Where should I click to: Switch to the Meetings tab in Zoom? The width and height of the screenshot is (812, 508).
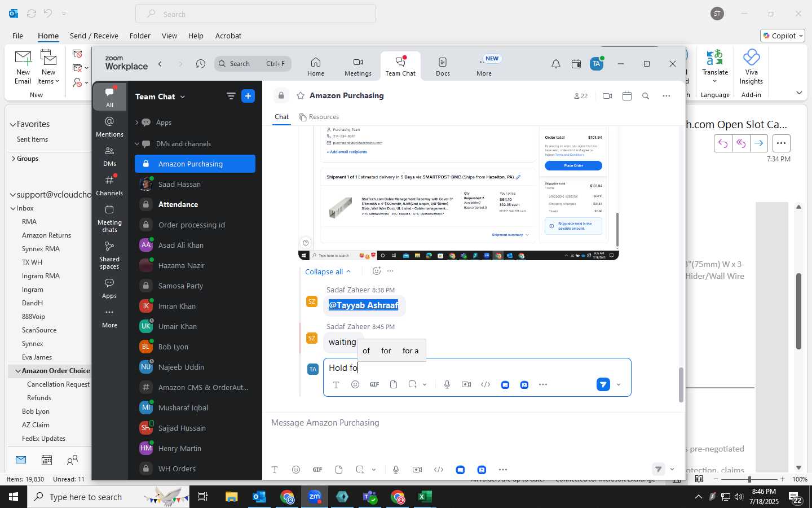pyautogui.click(x=358, y=67)
